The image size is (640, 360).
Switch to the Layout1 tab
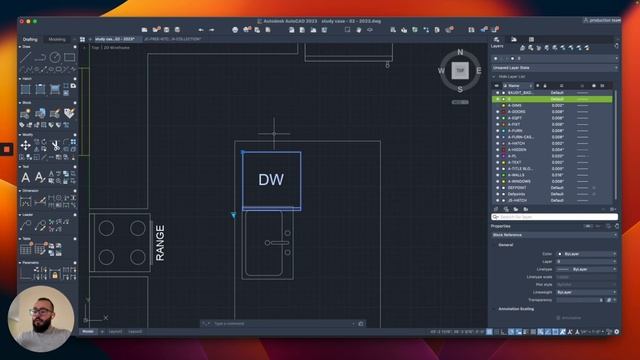[115, 332]
